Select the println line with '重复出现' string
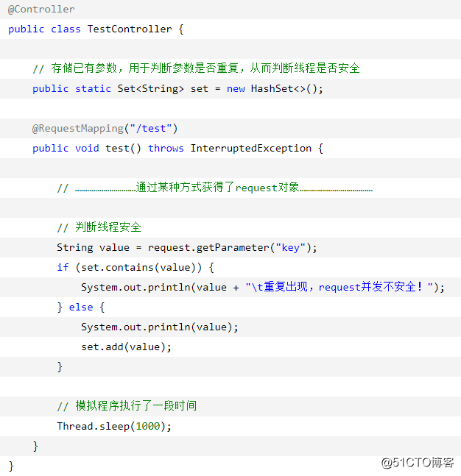The image size is (461, 476). click(x=263, y=287)
